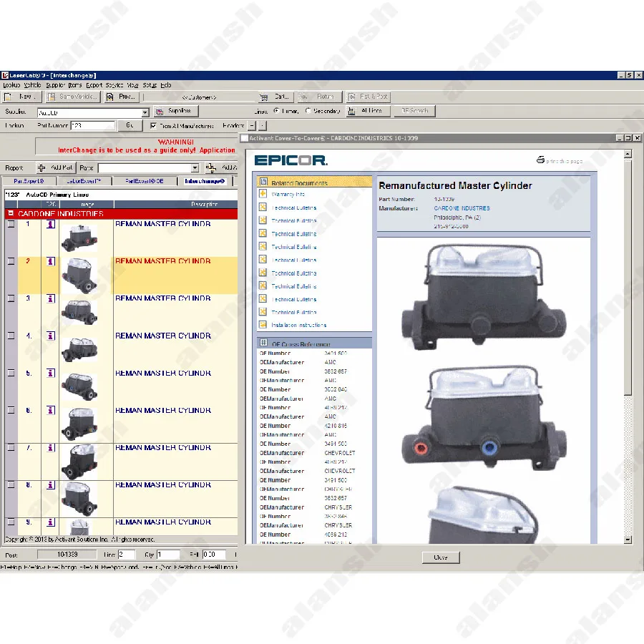Click the printer icon for print this page
This screenshot has height=644, width=644.
[540, 160]
